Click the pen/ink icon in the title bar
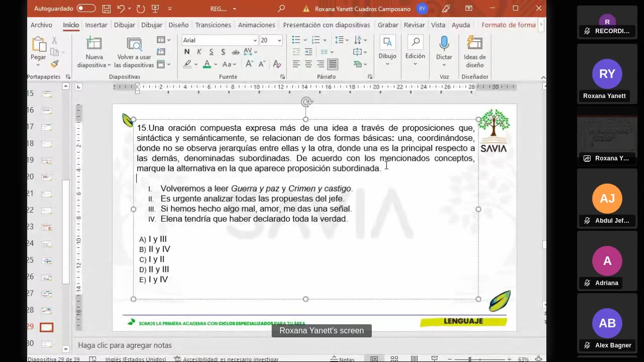Screen dimensions: 644x362 (446, 9)
